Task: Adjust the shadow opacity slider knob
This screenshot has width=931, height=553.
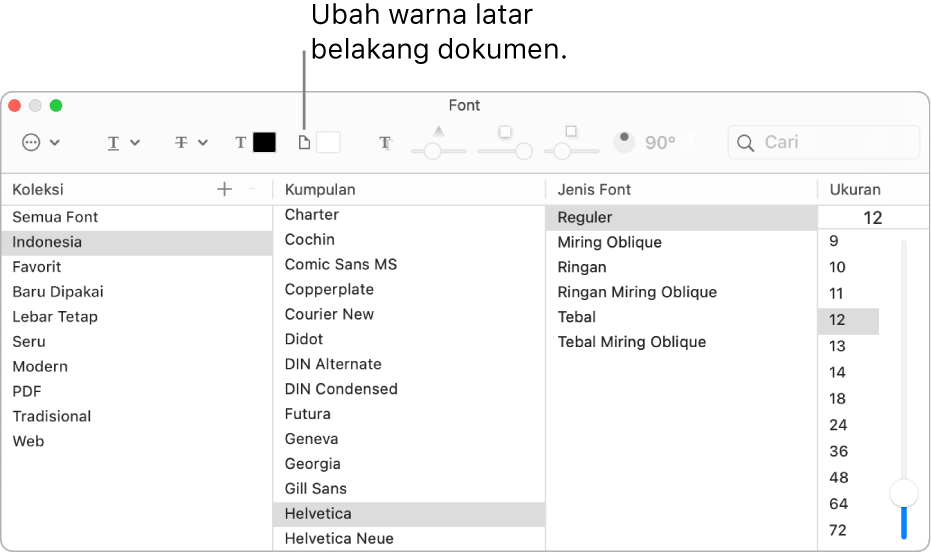Action: (432, 151)
